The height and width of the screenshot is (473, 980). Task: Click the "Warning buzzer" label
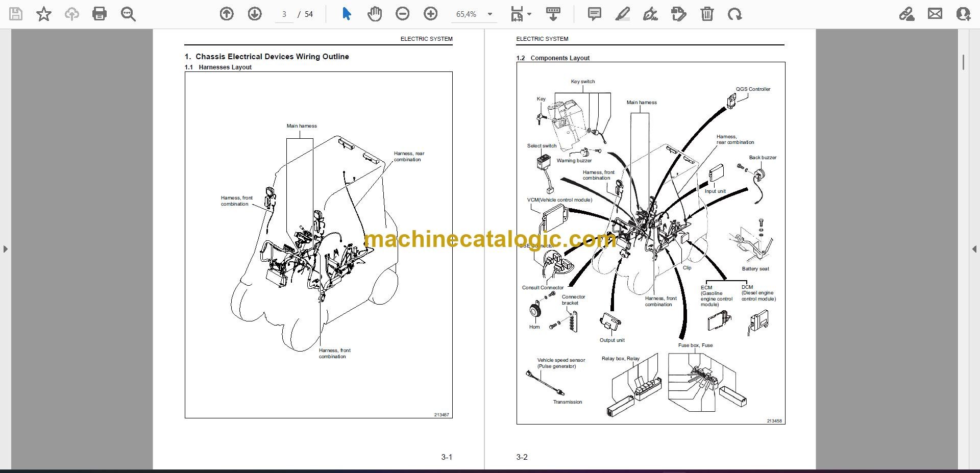[574, 161]
